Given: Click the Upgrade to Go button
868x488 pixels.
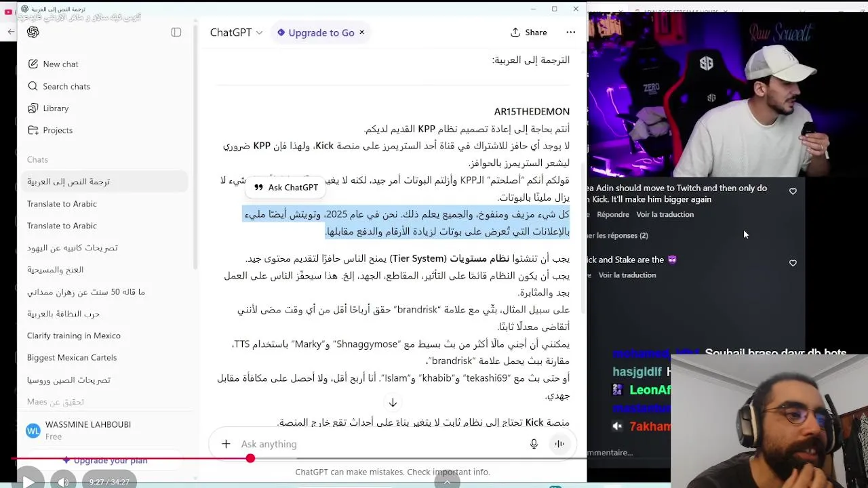Looking at the screenshot, I should [315, 33].
